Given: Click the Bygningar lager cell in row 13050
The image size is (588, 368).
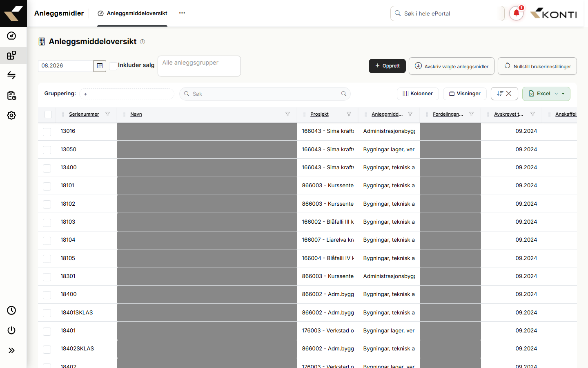Looking at the screenshot, I should [x=389, y=150].
